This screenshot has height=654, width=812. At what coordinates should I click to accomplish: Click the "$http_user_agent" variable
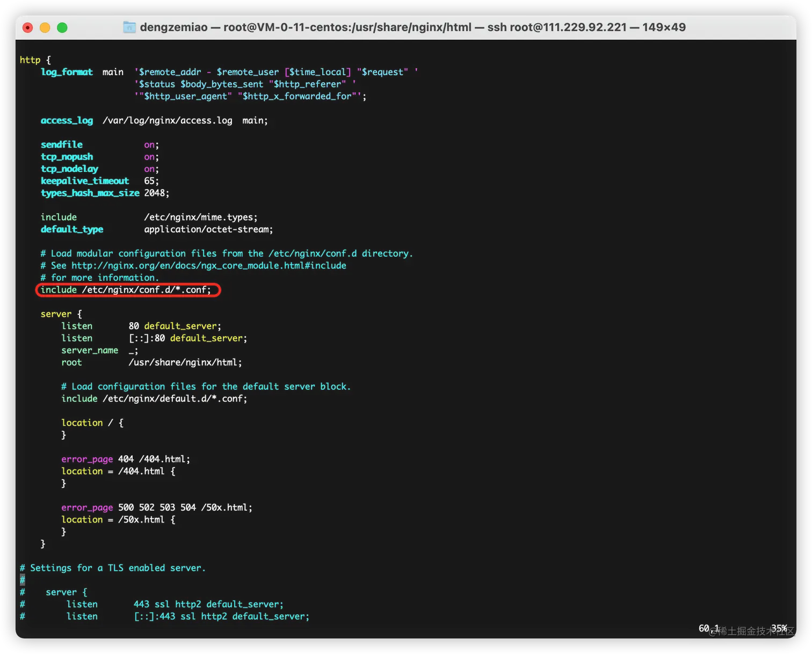click(x=186, y=96)
